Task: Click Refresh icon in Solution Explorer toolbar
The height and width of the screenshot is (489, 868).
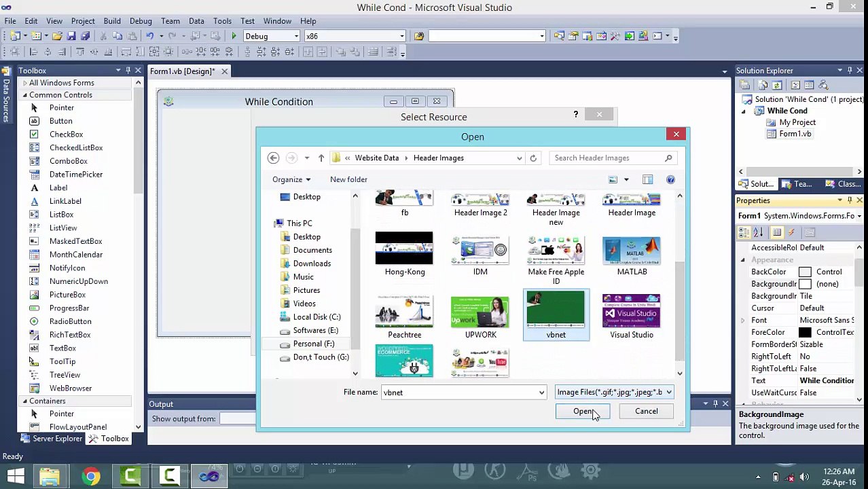Action: click(x=777, y=85)
